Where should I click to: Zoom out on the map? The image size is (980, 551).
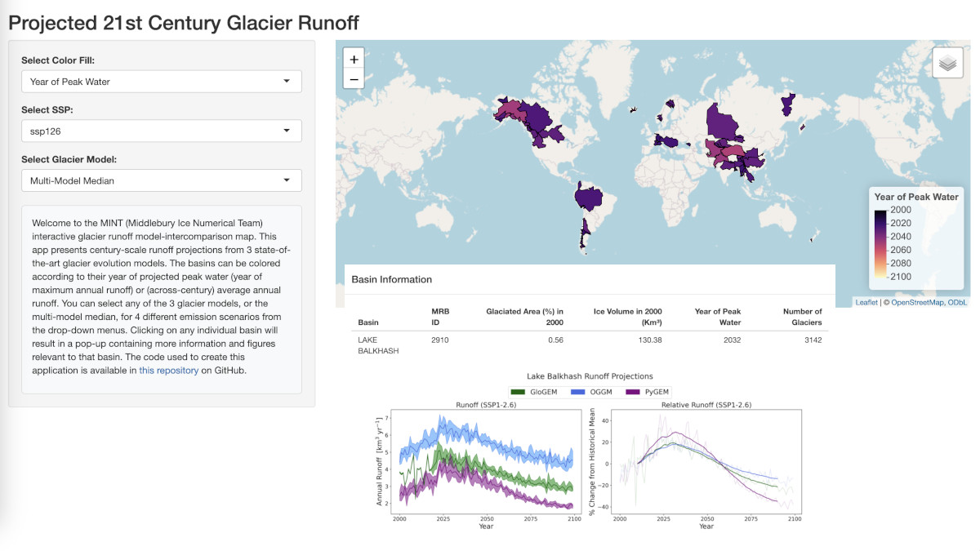354,79
